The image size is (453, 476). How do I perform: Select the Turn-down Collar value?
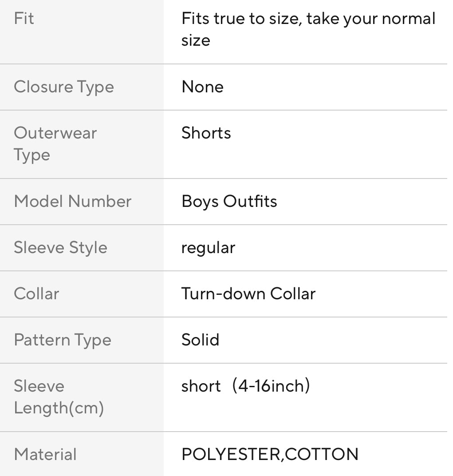248,294
